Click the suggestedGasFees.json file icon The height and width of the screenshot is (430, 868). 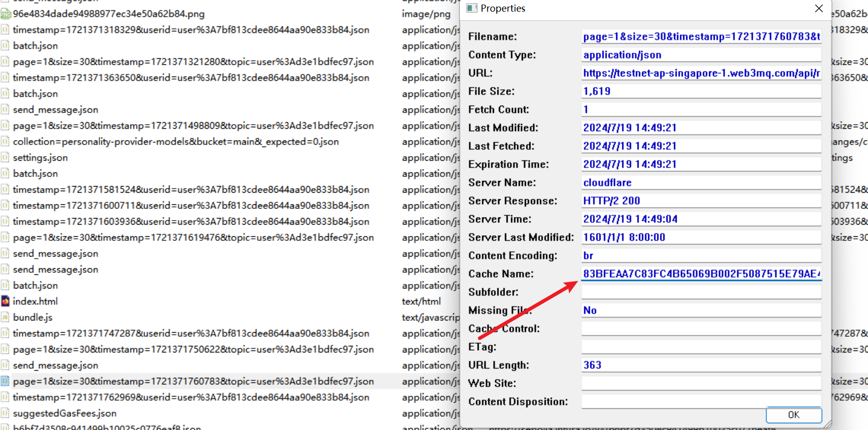6,413
